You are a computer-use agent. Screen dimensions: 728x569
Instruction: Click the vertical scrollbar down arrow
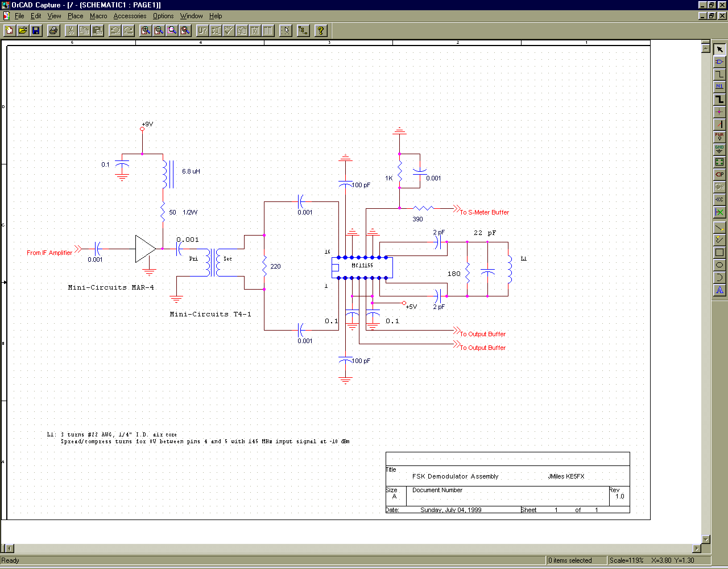706,539
